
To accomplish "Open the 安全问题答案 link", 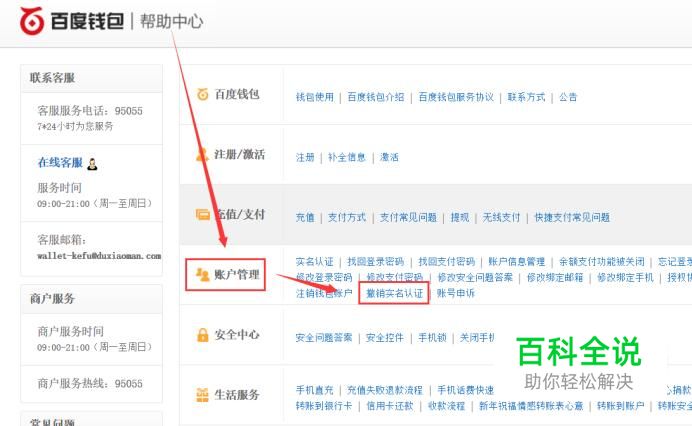I will click(x=324, y=338).
